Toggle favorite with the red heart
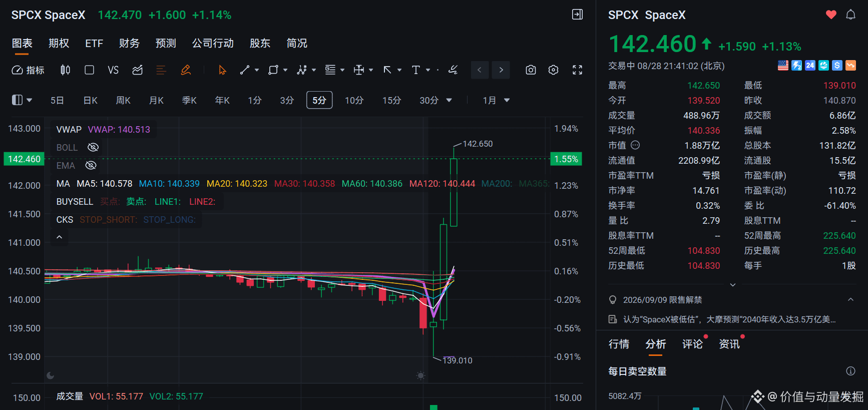This screenshot has width=868, height=410. 831,15
